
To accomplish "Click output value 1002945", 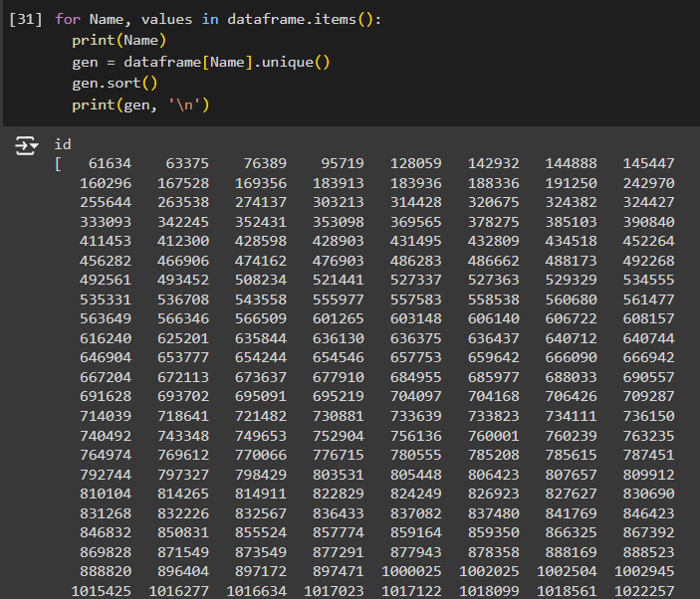I will [x=644, y=571].
